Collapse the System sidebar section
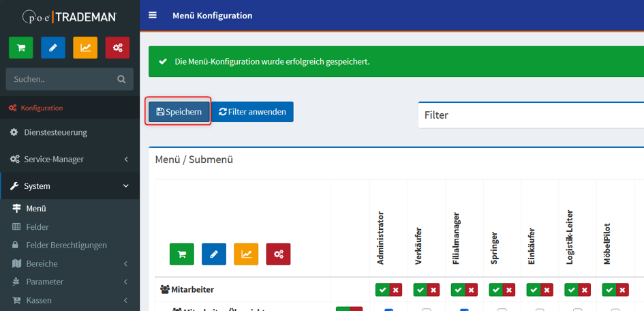The width and height of the screenshot is (644, 311). (70, 186)
